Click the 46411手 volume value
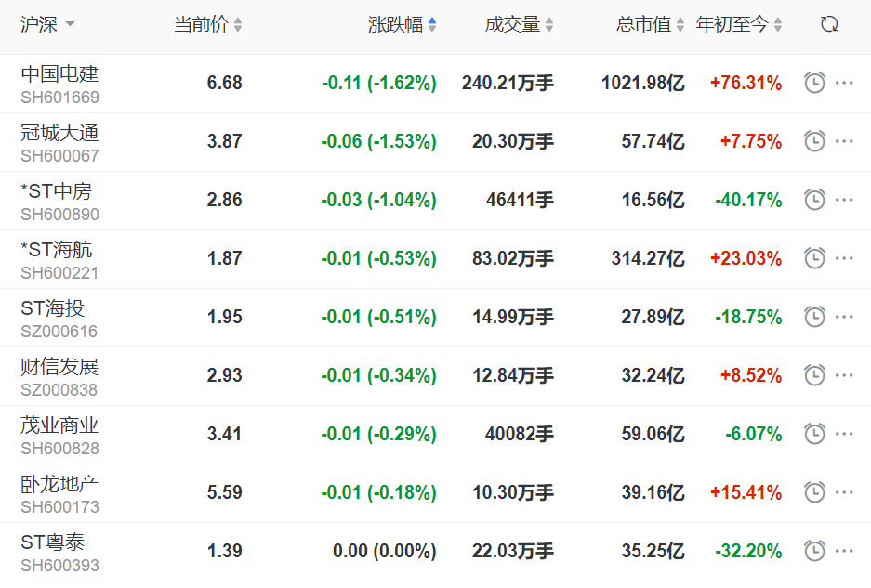Screen dimensions: 871x588 pos(520,200)
